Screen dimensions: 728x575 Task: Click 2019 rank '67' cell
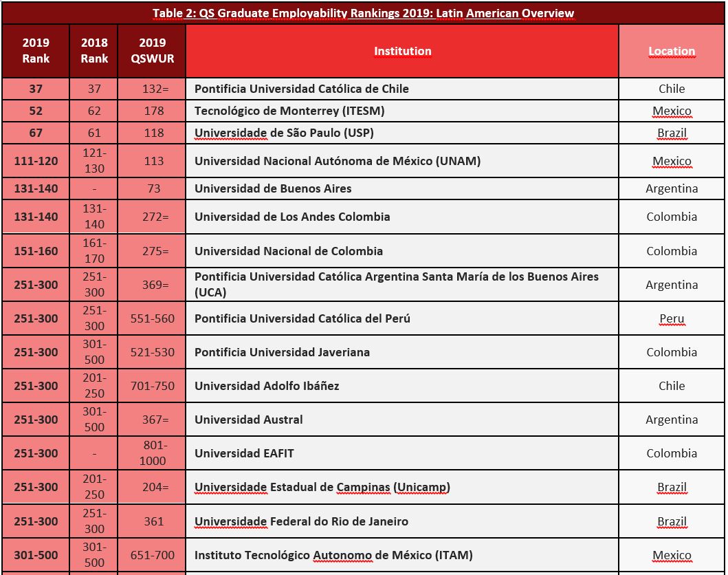point(36,133)
